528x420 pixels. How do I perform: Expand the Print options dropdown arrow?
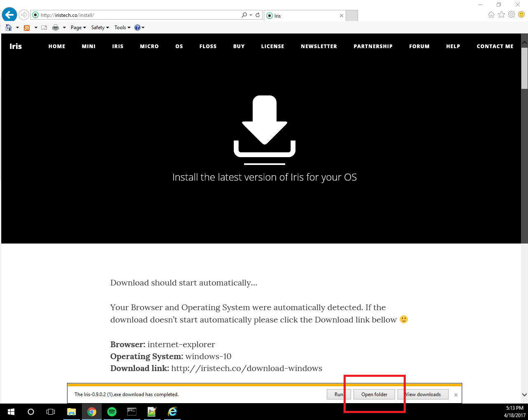(x=64, y=28)
